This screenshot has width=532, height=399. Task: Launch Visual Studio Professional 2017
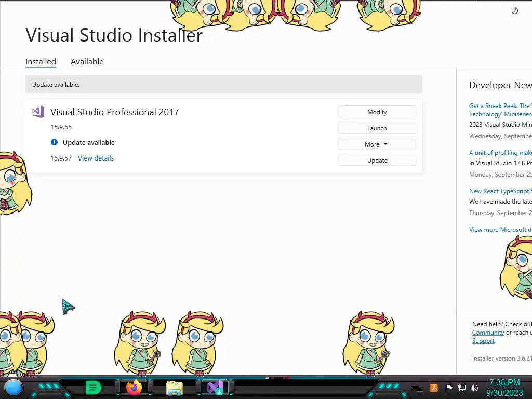tap(377, 128)
